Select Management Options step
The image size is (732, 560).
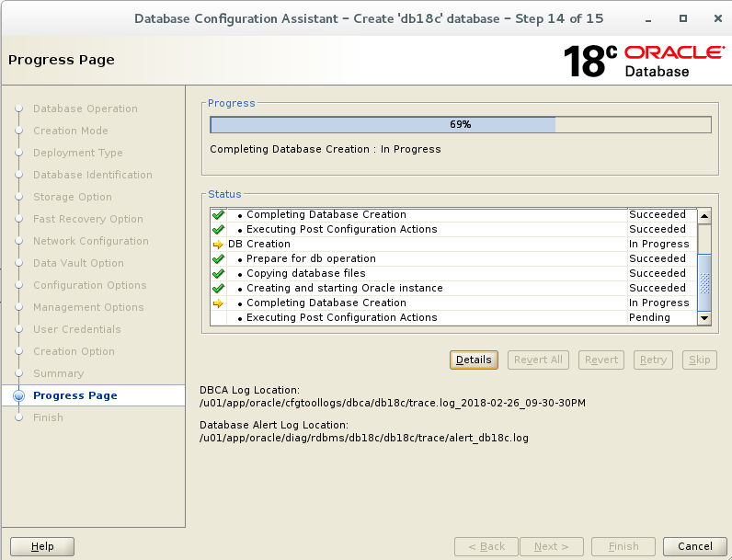pos(88,307)
